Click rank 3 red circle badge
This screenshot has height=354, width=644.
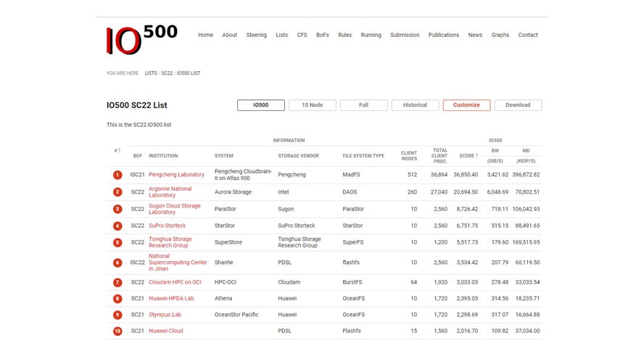pyautogui.click(x=117, y=209)
